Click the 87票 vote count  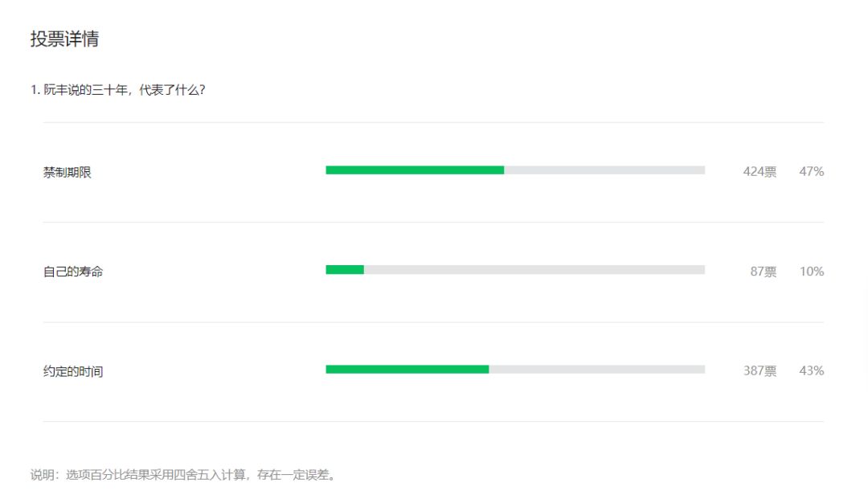tap(764, 271)
